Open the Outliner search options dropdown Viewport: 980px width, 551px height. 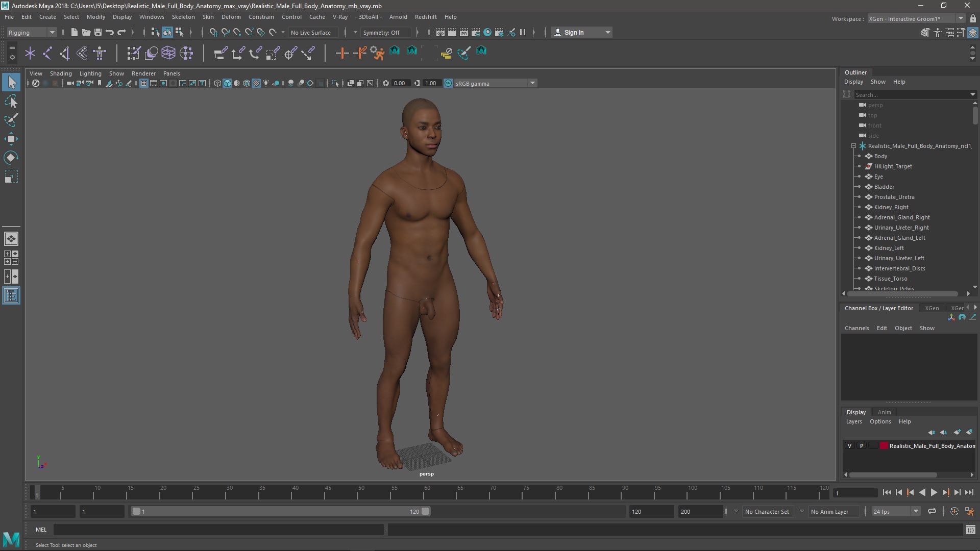972,94
